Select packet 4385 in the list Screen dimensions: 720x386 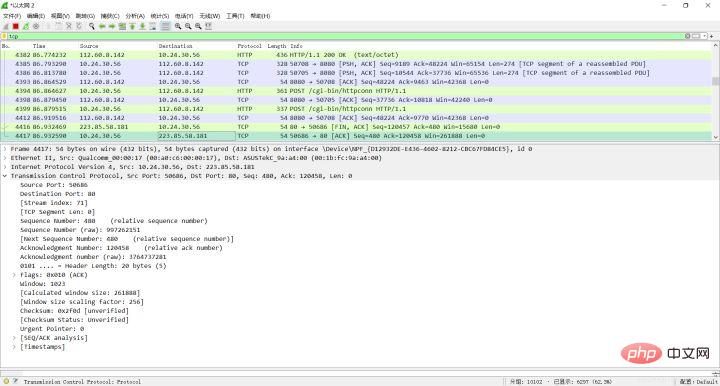pyautogui.click(x=356, y=64)
